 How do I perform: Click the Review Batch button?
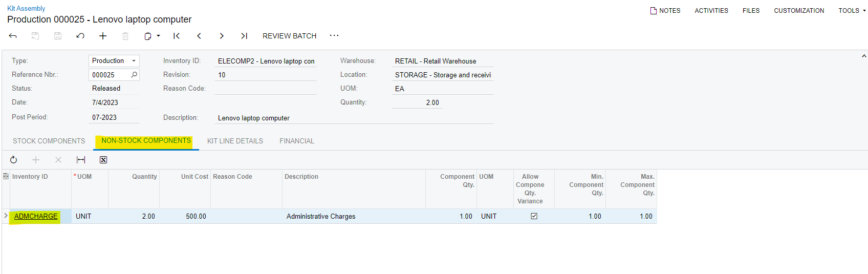point(290,36)
